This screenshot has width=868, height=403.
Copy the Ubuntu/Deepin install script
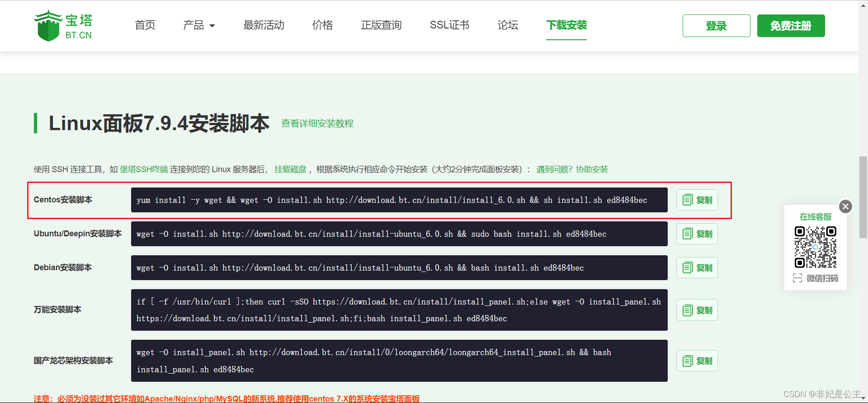pos(697,234)
